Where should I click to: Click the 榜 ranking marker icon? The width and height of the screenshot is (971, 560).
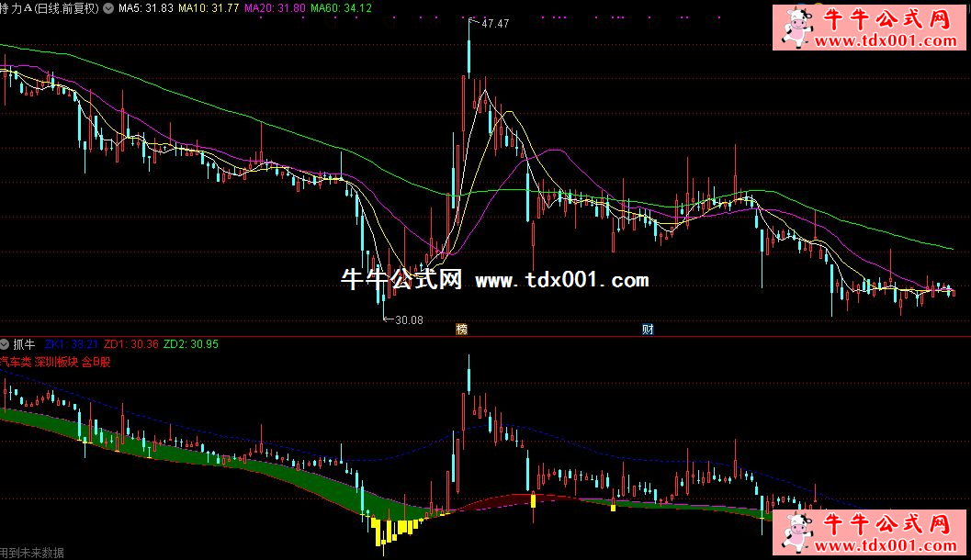(x=462, y=329)
